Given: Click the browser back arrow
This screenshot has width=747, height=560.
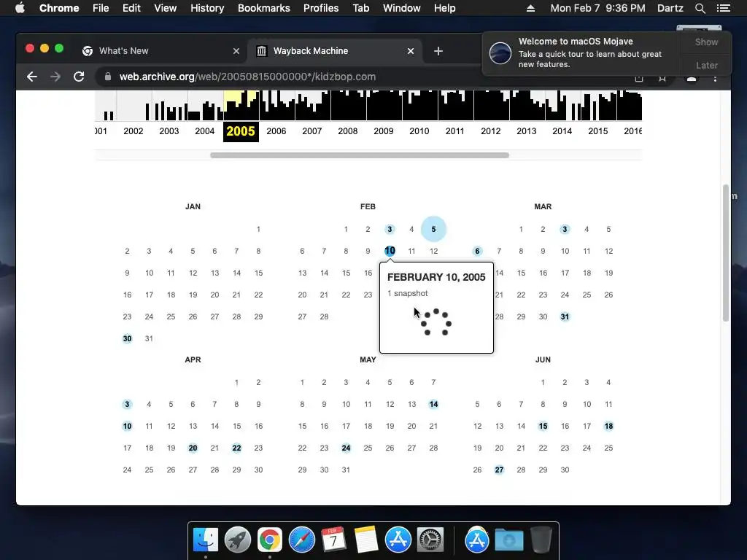Looking at the screenshot, I should [32, 77].
